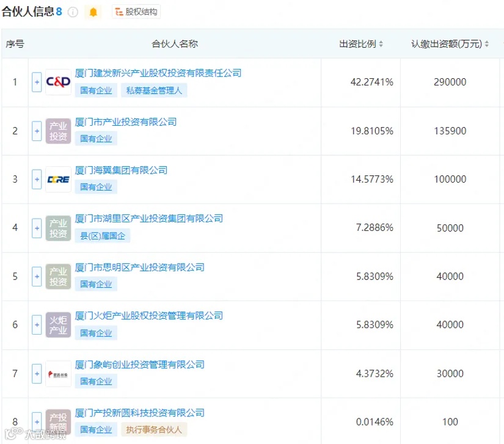The height and width of the screenshot is (444, 504).
Task: Click the 产投新圆 logo icon
Action: tap(58, 422)
